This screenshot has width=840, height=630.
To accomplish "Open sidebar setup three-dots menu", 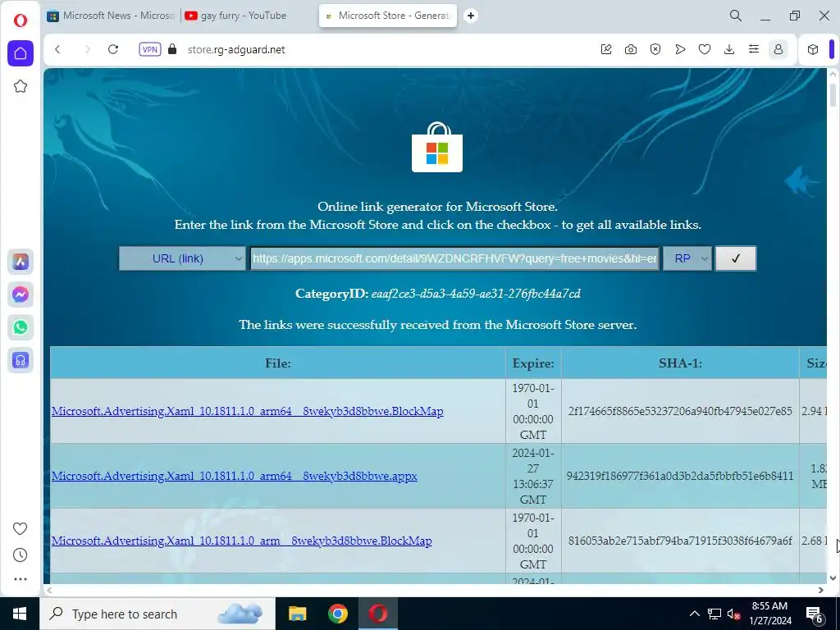I will [21, 579].
